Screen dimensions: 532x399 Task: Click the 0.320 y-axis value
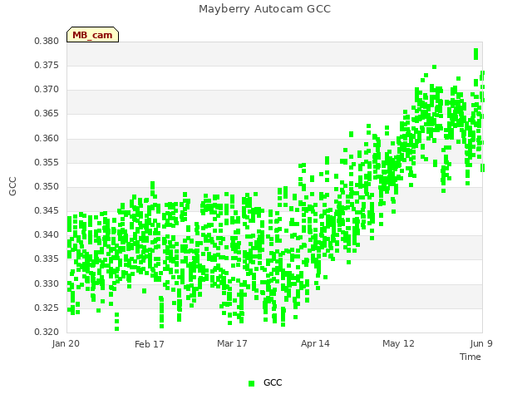[47, 332]
